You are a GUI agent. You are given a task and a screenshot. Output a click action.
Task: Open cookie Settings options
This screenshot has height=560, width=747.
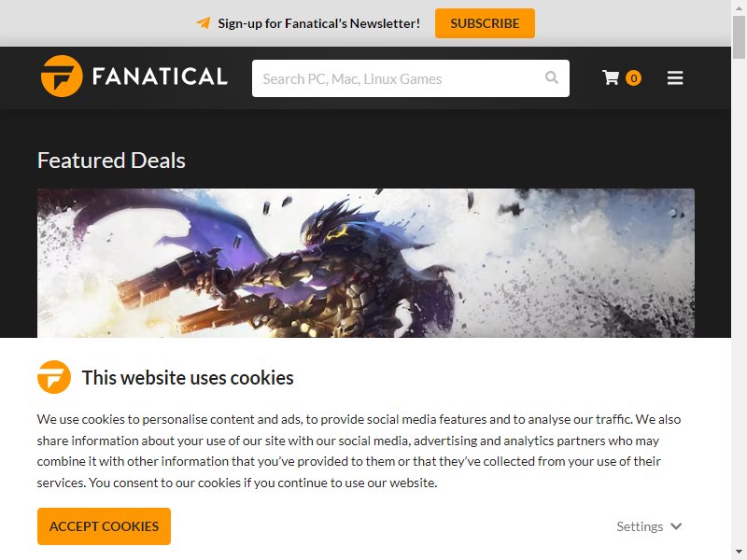[x=649, y=526]
